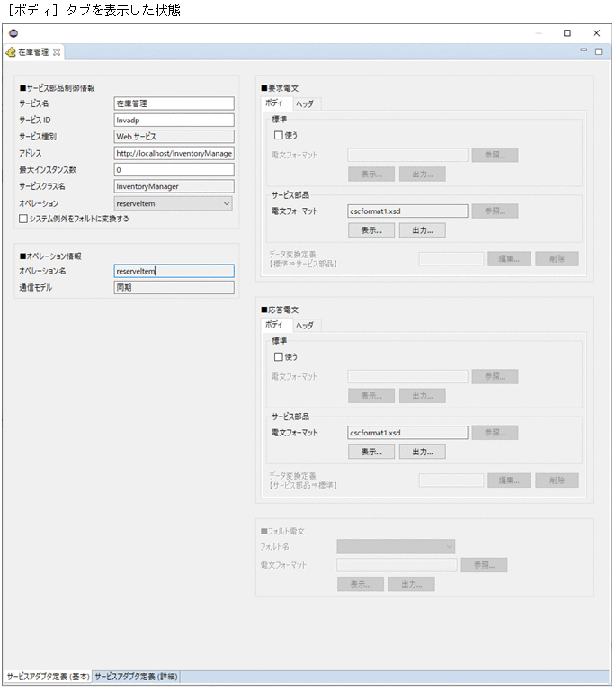Switch to ヘッダ tab in 要求電文
The width and height of the screenshot is (616, 691).
click(x=305, y=104)
